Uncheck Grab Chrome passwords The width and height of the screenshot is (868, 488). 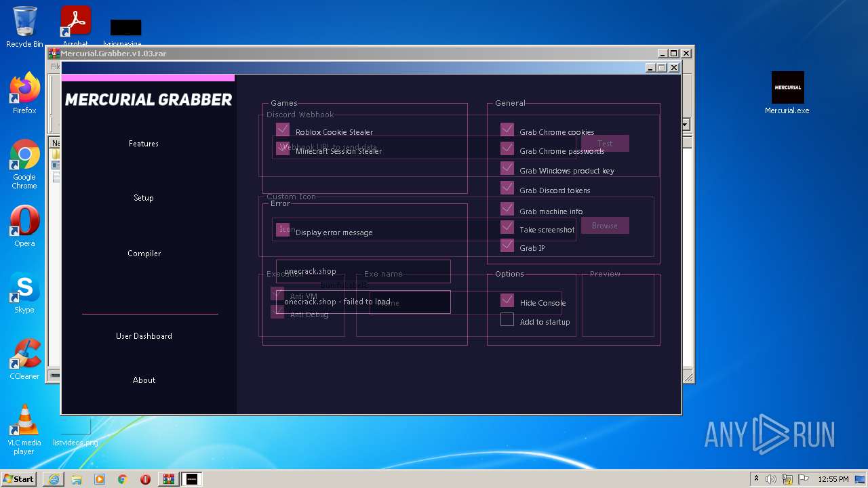tap(507, 148)
